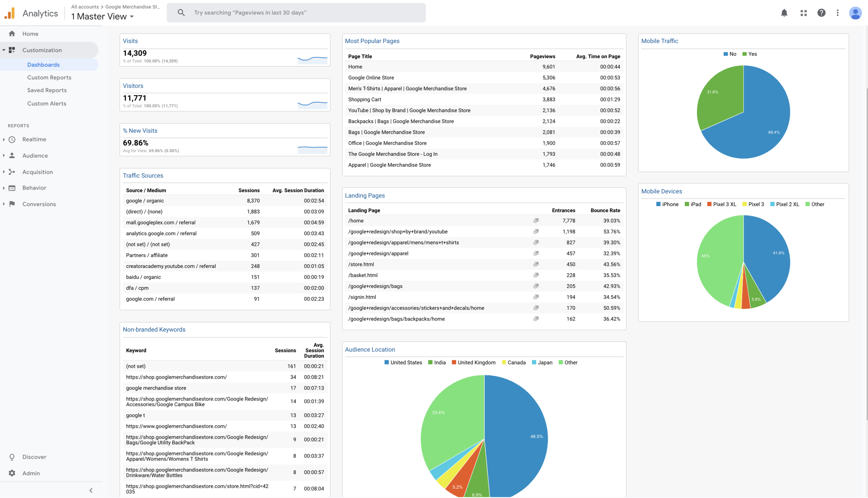Open the Google apps grid icon
The width and height of the screenshot is (868, 498).
click(x=803, y=13)
